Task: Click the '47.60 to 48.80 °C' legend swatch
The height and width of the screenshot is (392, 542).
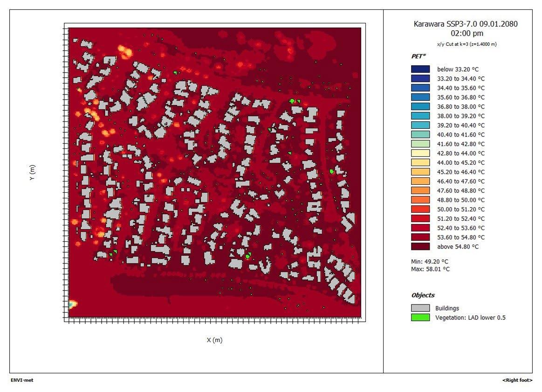Action: click(x=420, y=190)
